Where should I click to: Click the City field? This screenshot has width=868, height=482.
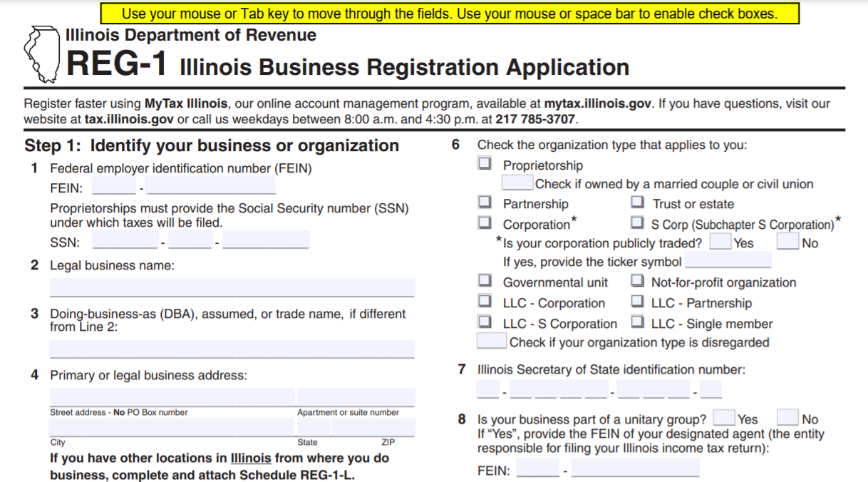pyautogui.click(x=172, y=427)
